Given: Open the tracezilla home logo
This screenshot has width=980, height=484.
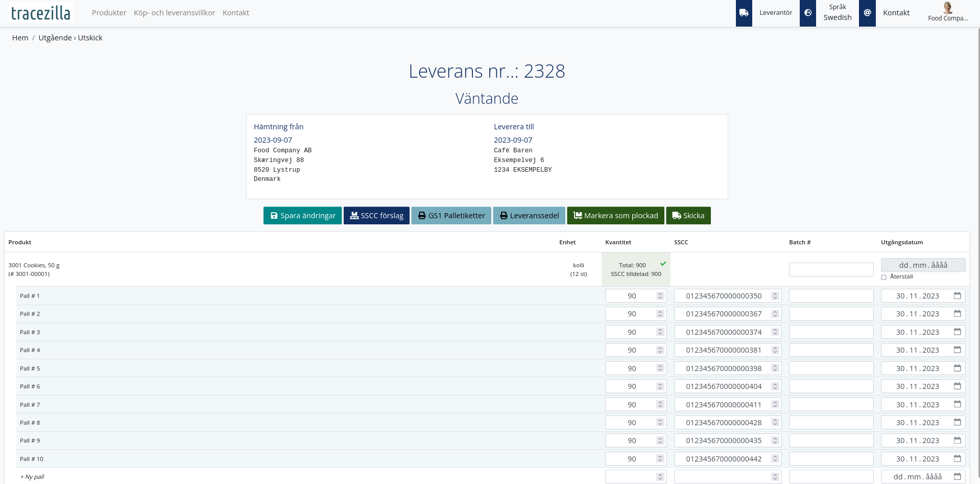Looking at the screenshot, I should 41,12.
